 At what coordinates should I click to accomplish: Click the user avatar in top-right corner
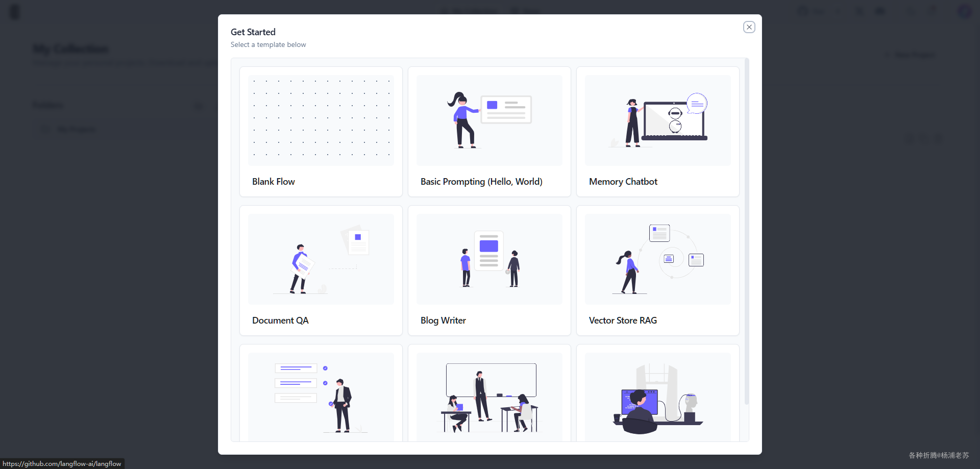965,11
